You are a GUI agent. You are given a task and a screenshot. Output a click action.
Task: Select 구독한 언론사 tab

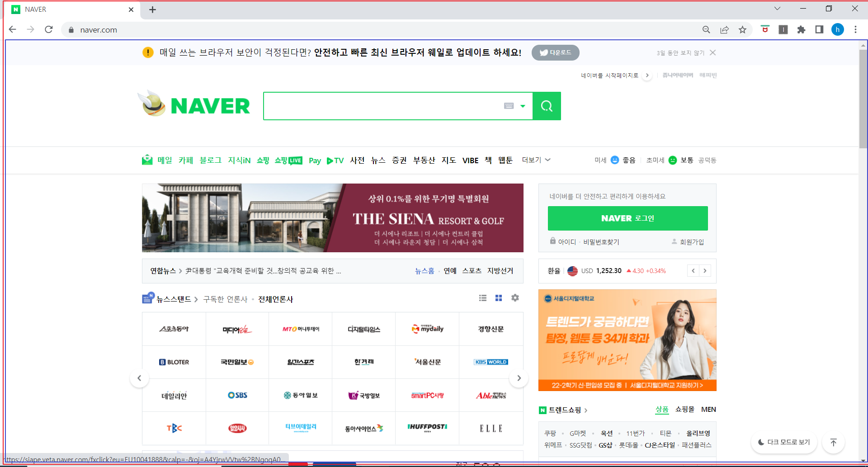click(x=225, y=299)
